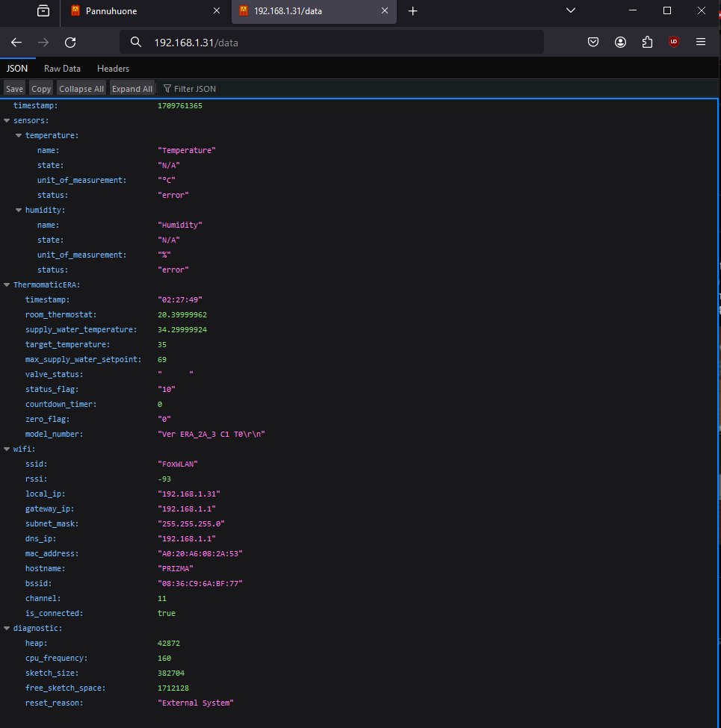Collapse the temperature node
Viewport: 721px width, 728px height.
pos(19,136)
